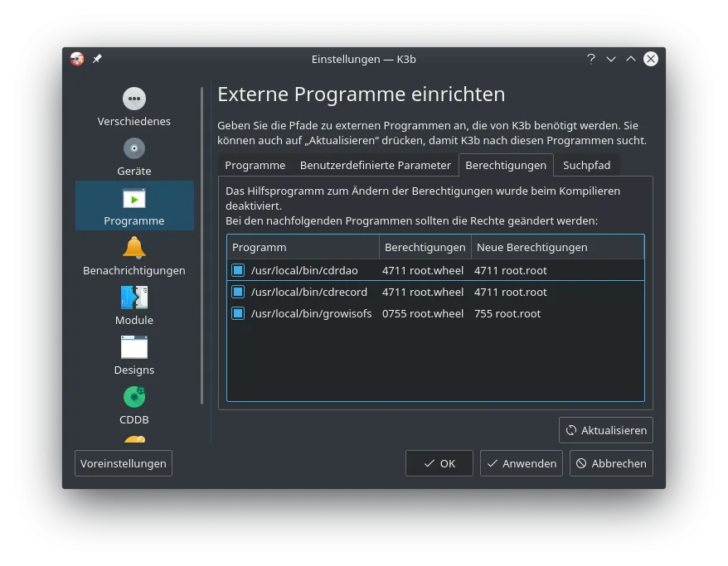Click the Voreinstellungen button
Screen dimensions: 728x566
pyautogui.click(x=123, y=463)
